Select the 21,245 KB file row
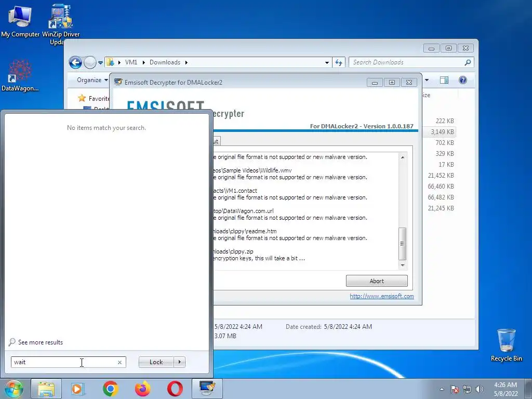The image size is (532, 399). tap(441, 208)
